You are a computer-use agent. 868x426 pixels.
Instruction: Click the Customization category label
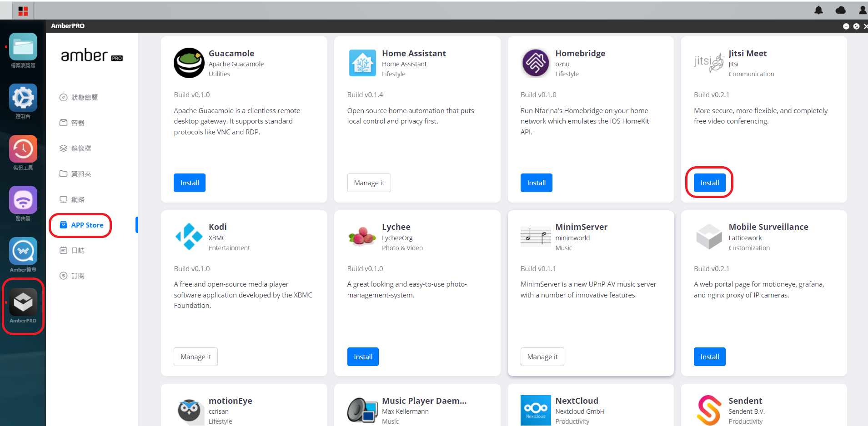pyautogui.click(x=749, y=248)
